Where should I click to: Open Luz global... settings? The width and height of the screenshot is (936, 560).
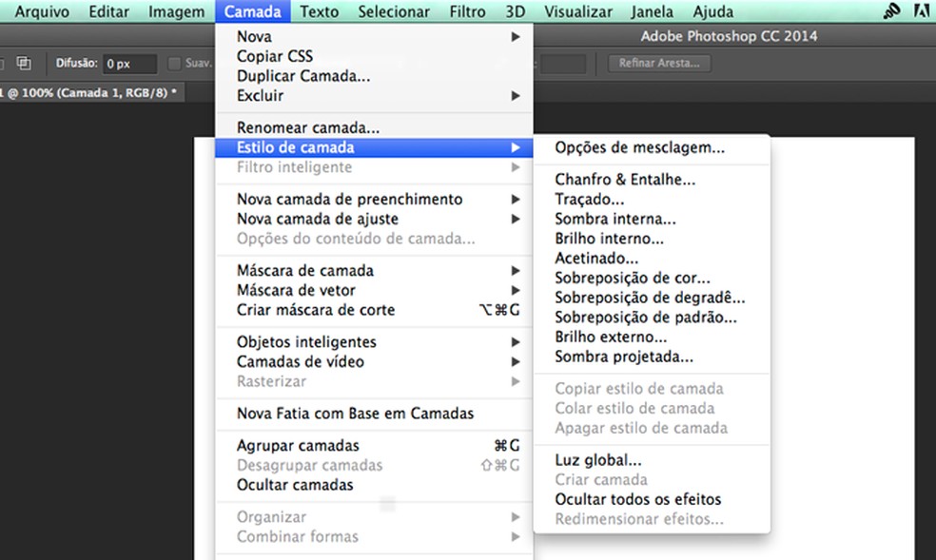pos(652,460)
